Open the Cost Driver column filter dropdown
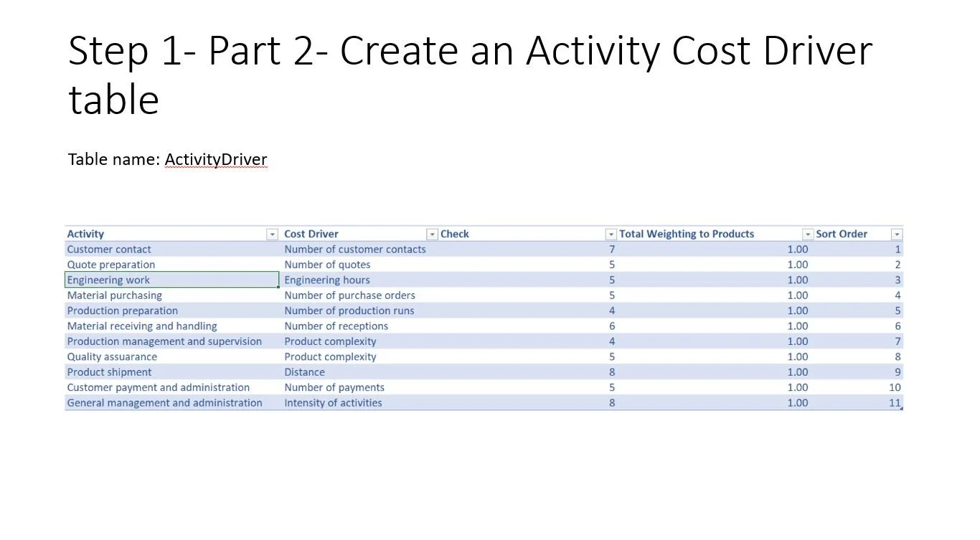Screen dimensions: 980x540 (x=432, y=234)
